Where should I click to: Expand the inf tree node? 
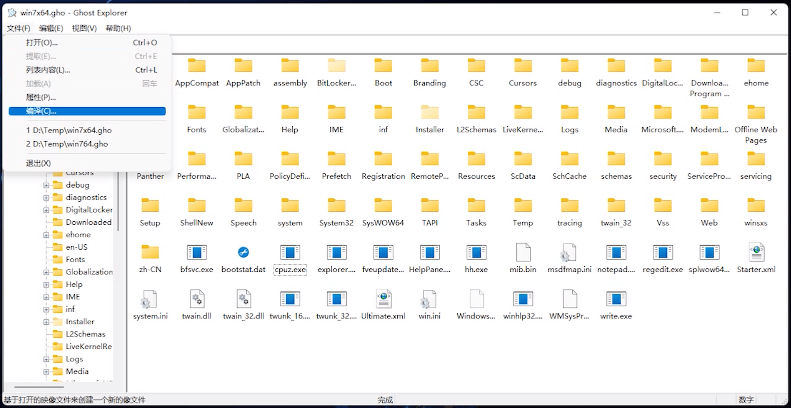[x=46, y=310]
